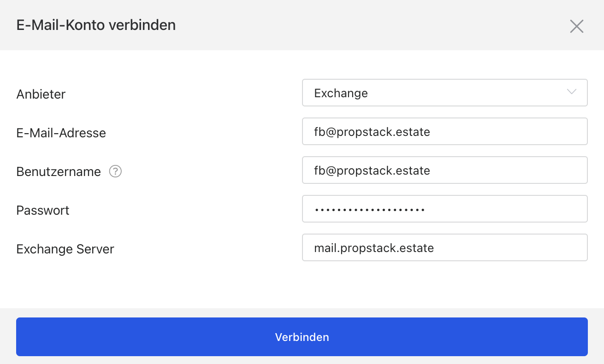The height and width of the screenshot is (364, 604).
Task: Click the Passwort label
Action: pos(43,211)
